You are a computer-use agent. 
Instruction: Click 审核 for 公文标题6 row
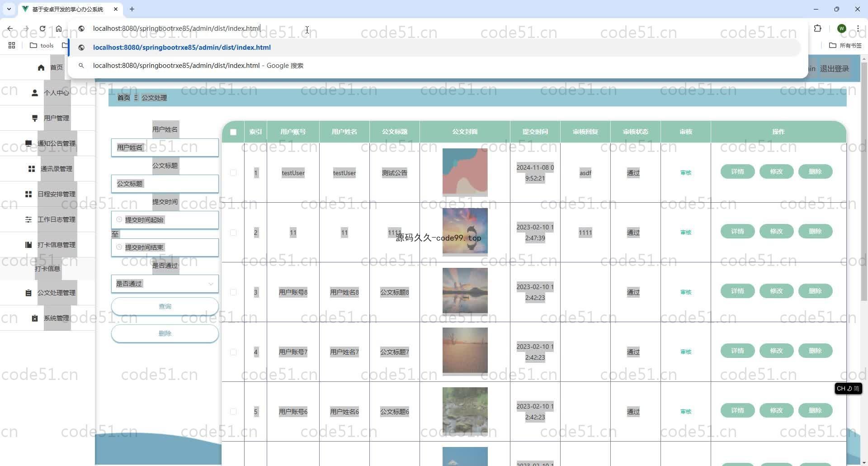686,412
